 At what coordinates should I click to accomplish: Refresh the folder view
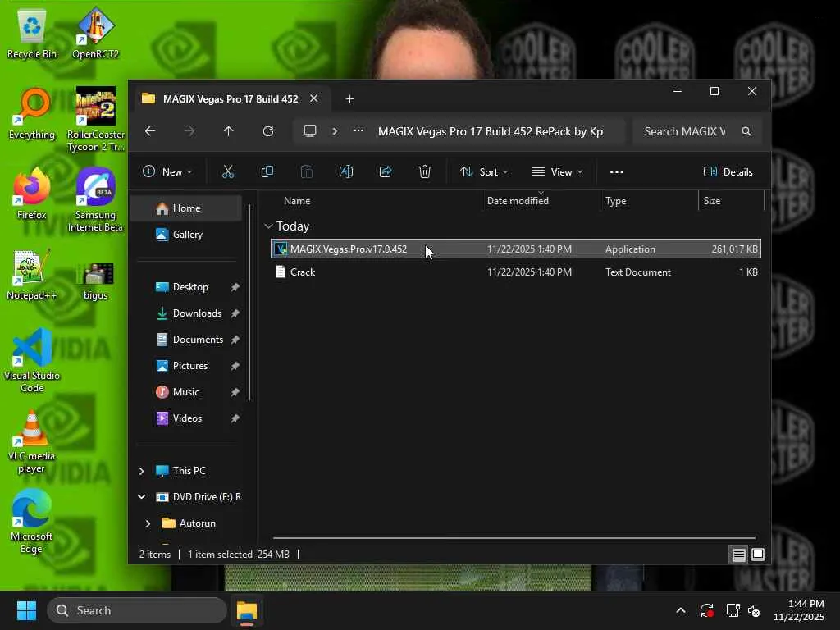pyautogui.click(x=268, y=131)
